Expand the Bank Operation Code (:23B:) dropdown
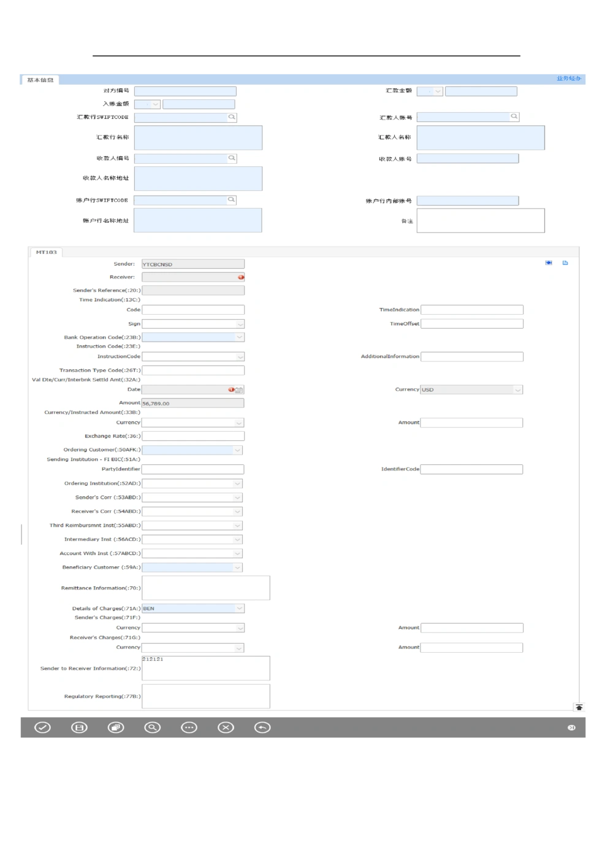 tap(239, 337)
